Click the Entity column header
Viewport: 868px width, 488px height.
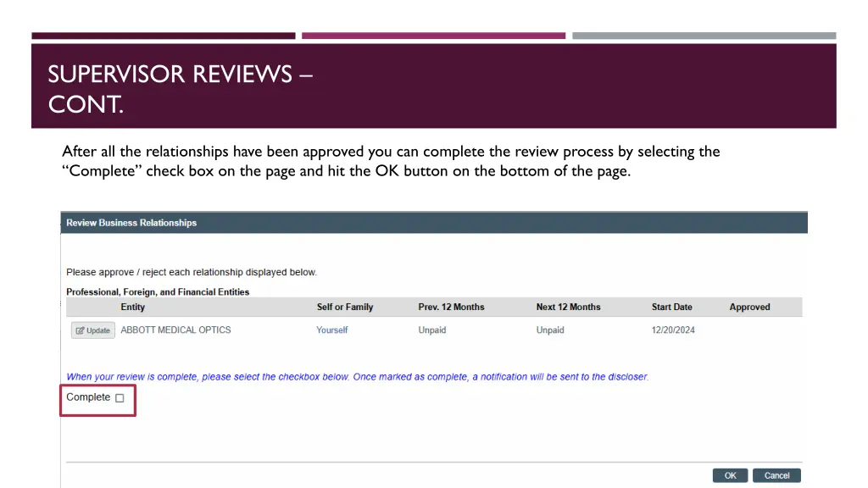[133, 307]
